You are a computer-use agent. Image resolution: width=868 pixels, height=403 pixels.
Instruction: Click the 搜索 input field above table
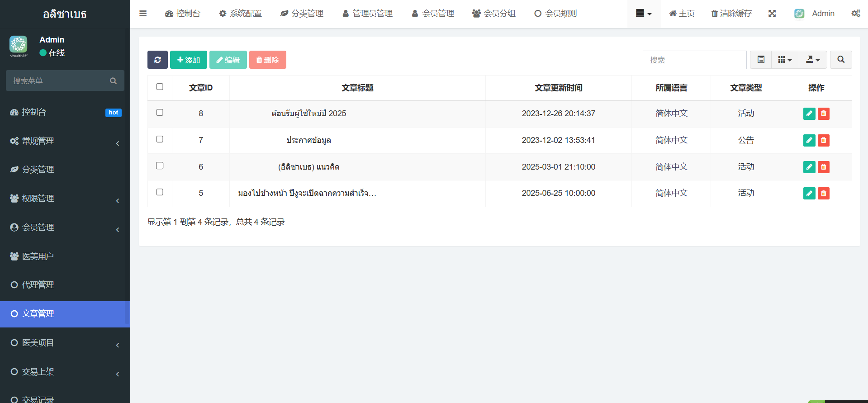[694, 60]
